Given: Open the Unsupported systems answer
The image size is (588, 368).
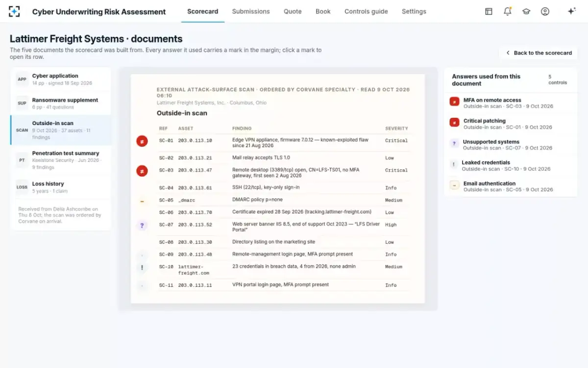Looking at the screenshot, I should [x=511, y=144].
